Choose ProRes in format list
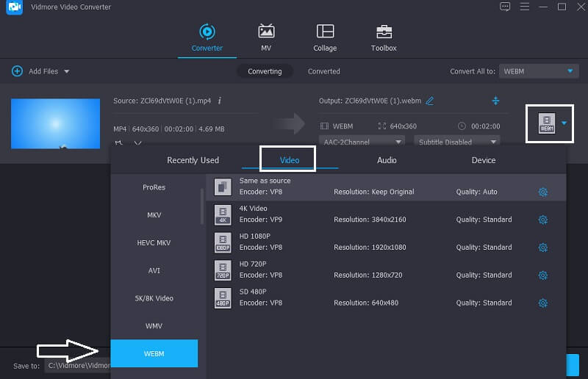This screenshot has width=588, height=379. pyautogui.click(x=154, y=187)
